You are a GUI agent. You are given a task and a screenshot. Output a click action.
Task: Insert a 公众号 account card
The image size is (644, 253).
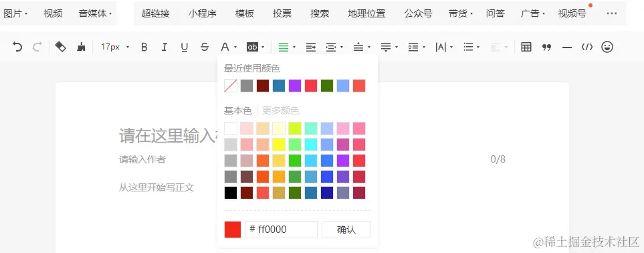418,13
